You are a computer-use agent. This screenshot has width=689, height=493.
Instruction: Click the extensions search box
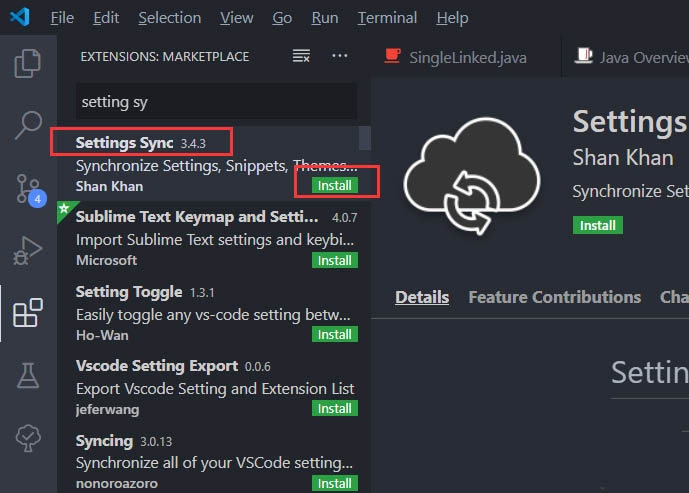[x=216, y=102]
